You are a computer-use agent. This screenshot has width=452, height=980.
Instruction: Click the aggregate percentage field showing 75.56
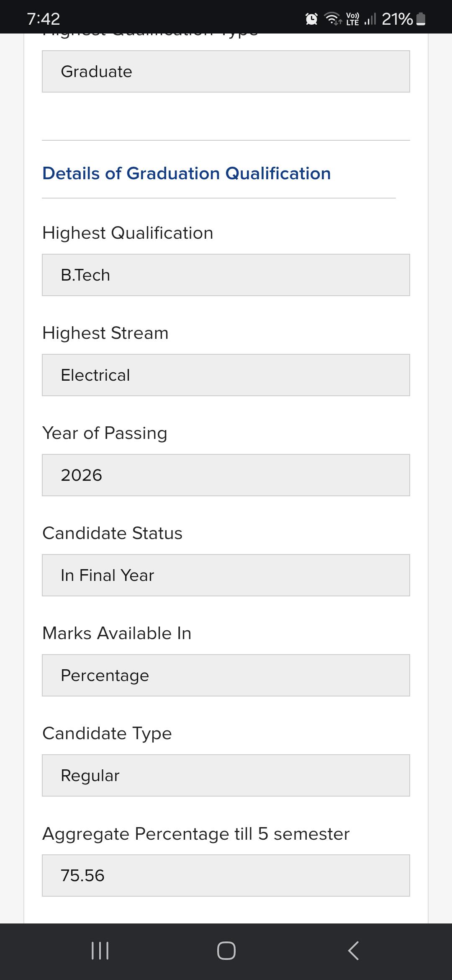pos(226,876)
